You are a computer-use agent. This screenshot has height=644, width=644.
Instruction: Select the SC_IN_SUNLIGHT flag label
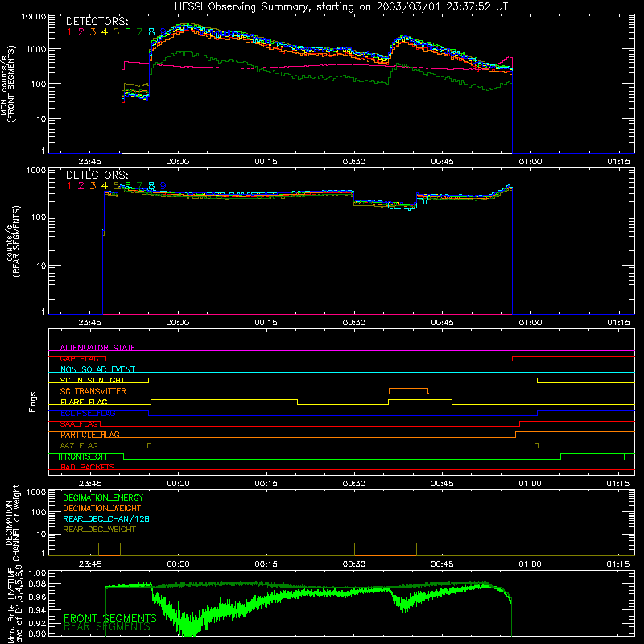93,380
